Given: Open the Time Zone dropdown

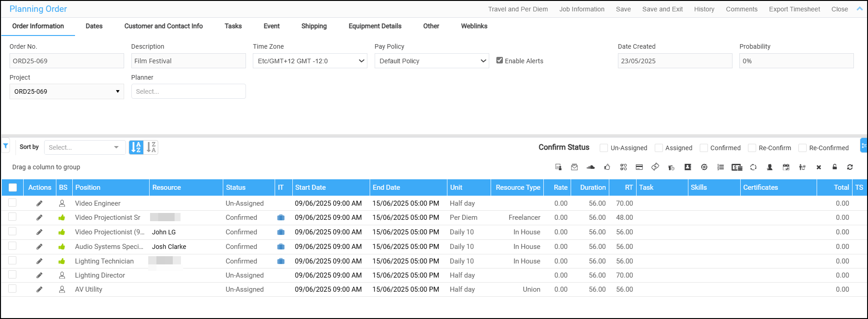Looking at the screenshot, I should pos(310,61).
